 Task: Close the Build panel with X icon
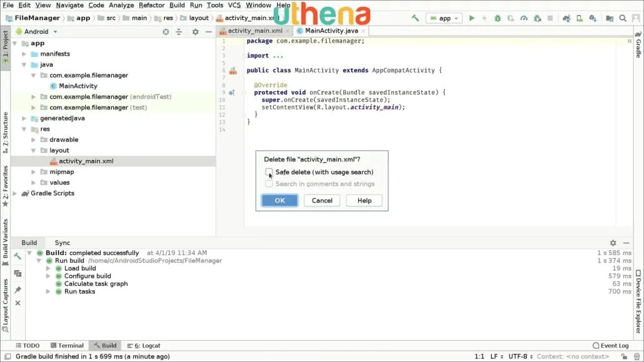pyautogui.click(x=18, y=303)
